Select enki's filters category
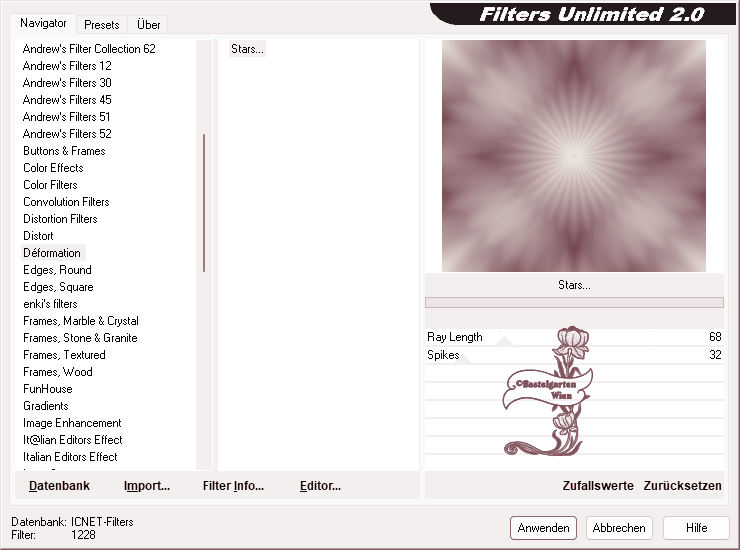 (x=50, y=304)
